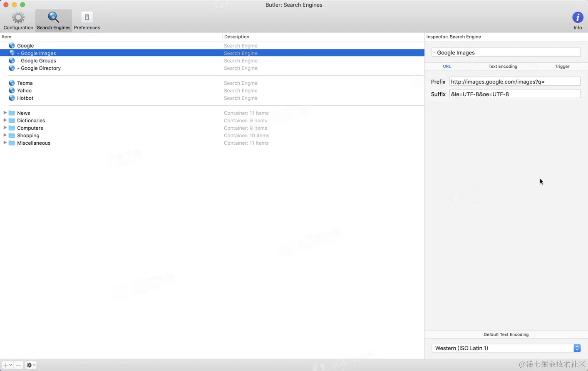Open the gear action menu at bottom
The width and height of the screenshot is (588, 371).
[x=31, y=365]
